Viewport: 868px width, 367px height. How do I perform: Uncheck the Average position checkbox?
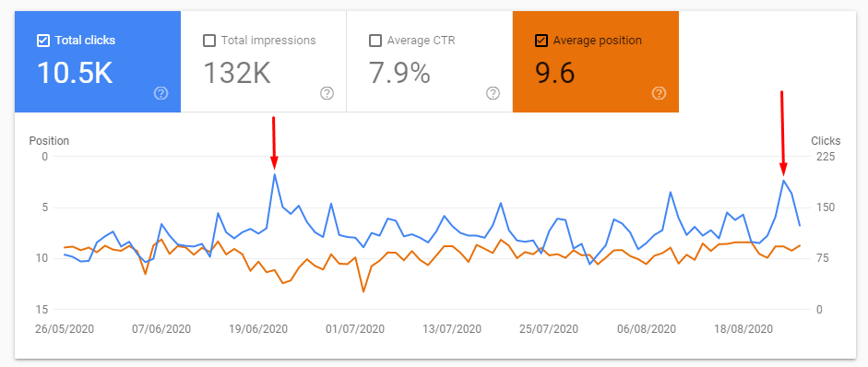tap(541, 41)
